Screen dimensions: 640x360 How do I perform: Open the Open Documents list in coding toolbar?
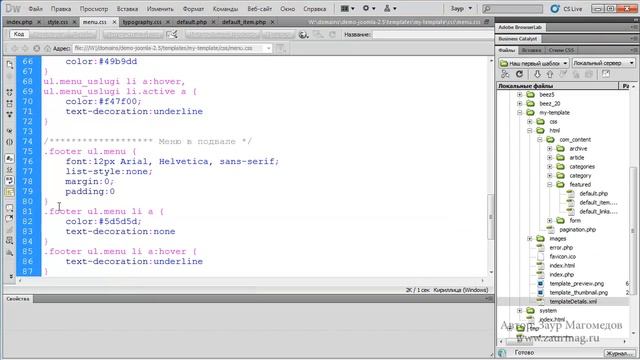coord(9,64)
